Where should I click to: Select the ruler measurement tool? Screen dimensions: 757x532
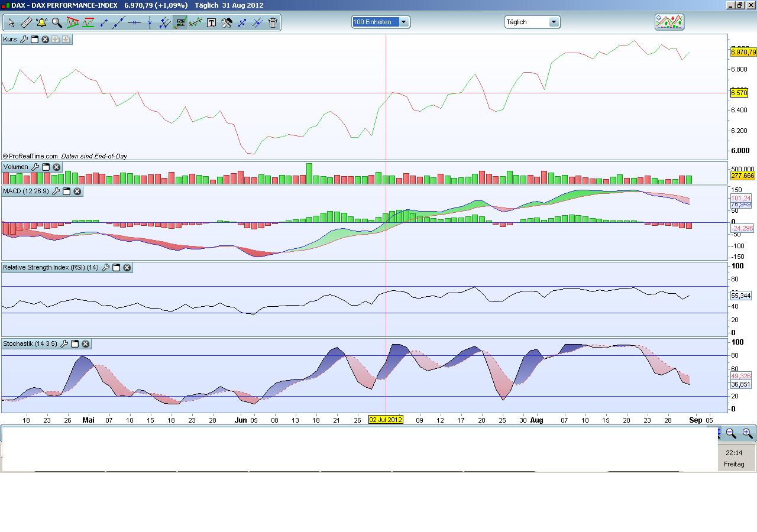click(26, 23)
